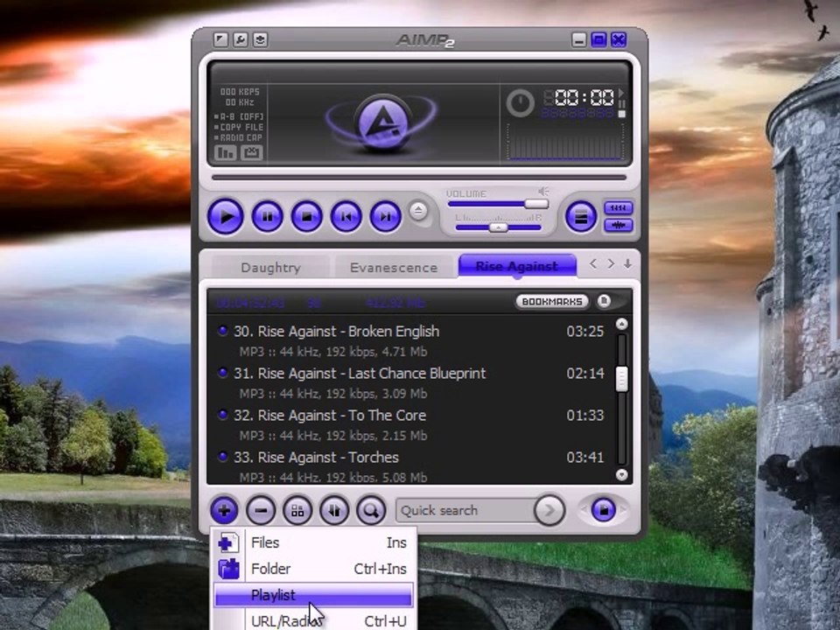Click the round icon next to Bookmarks
840x630 pixels.
coord(604,301)
